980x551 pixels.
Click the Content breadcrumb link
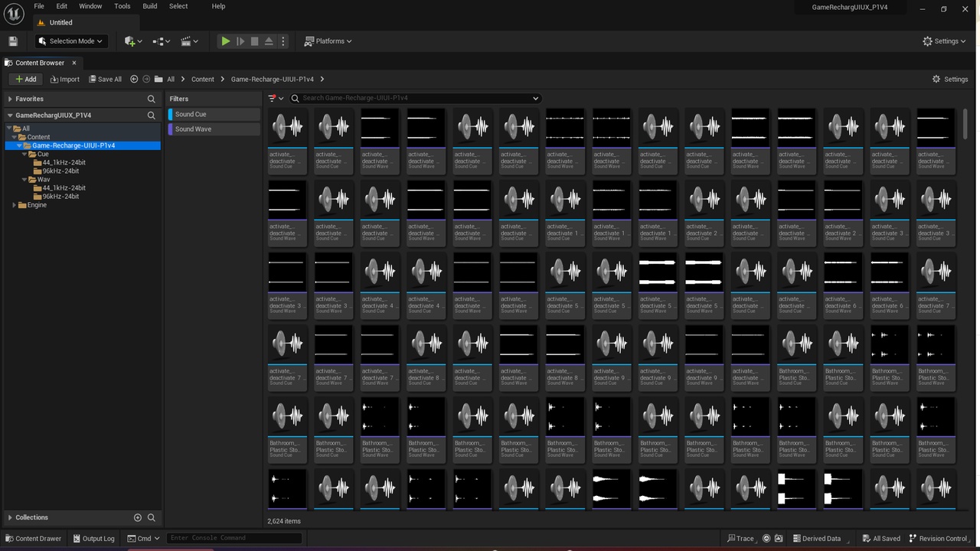[203, 79]
